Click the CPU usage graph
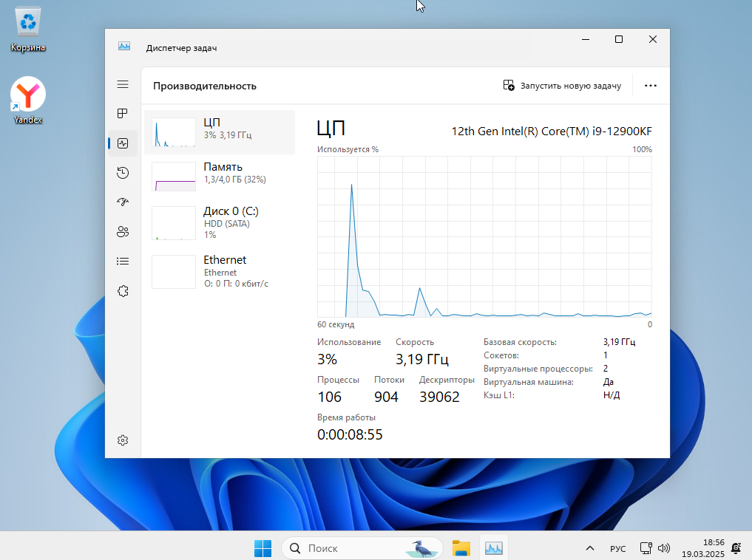The width and height of the screenshot is (752, 560). (x=484, y=236)
